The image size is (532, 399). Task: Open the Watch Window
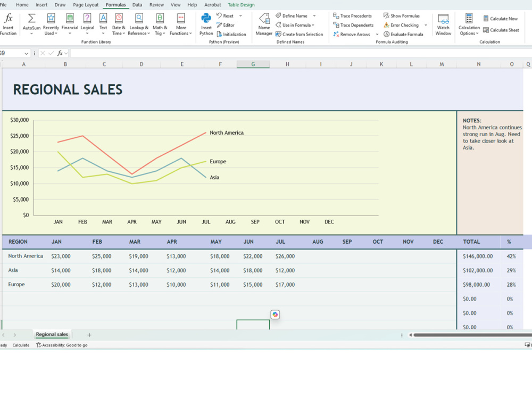click(443, 24)
